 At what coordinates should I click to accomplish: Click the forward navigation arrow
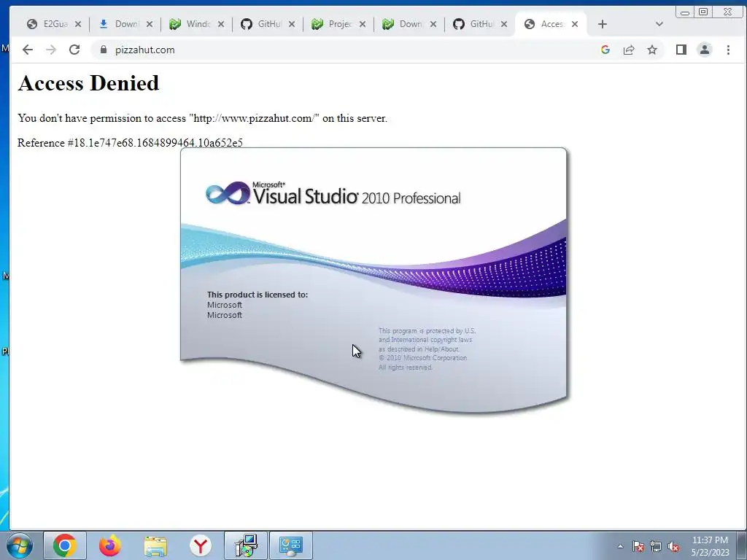coord(51,50)
